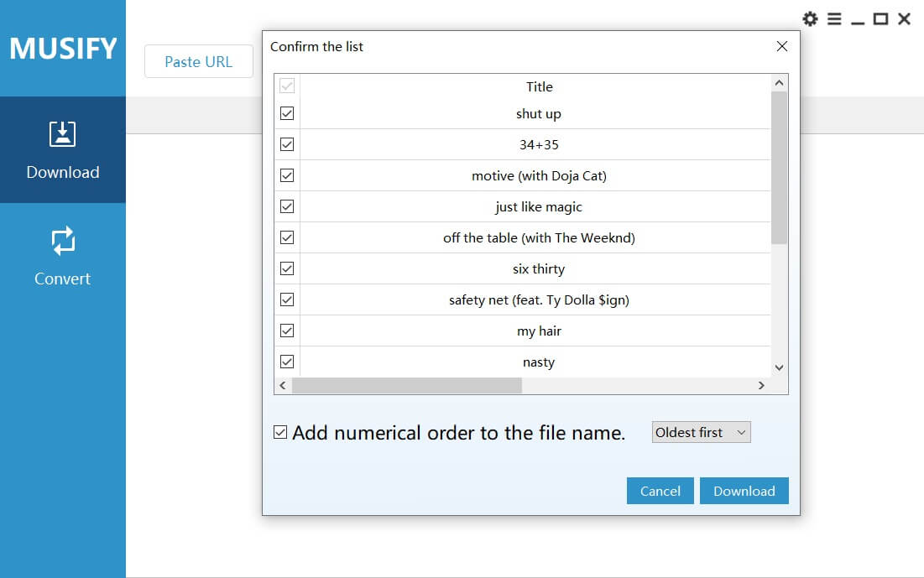
Task: Select 'safety net (feat. Ty Dolla $ign)' title
Action: [x=539, y=299]
